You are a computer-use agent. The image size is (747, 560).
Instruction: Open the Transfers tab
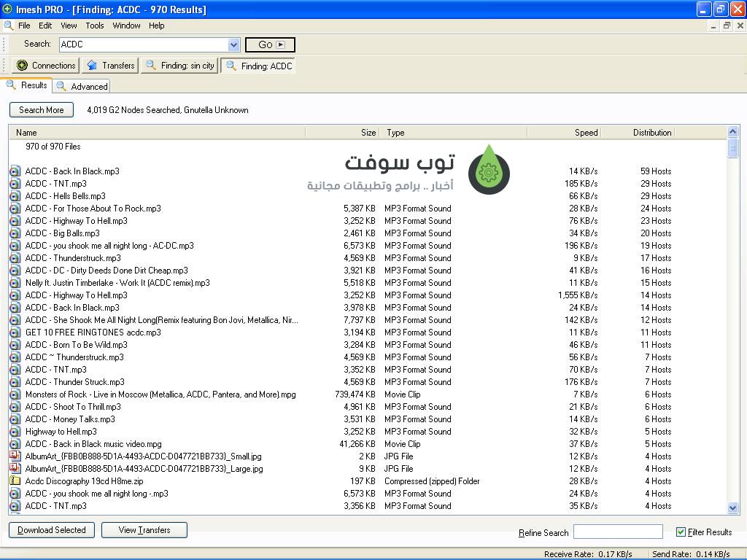coord(110,66)
